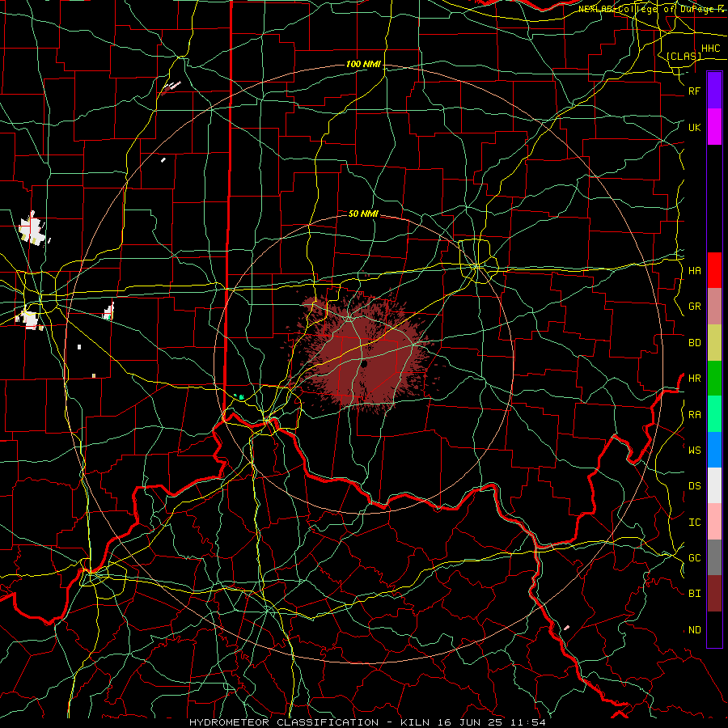Click the ND legend label
This screenshot has width=728, height=728.
coord(694,629)
